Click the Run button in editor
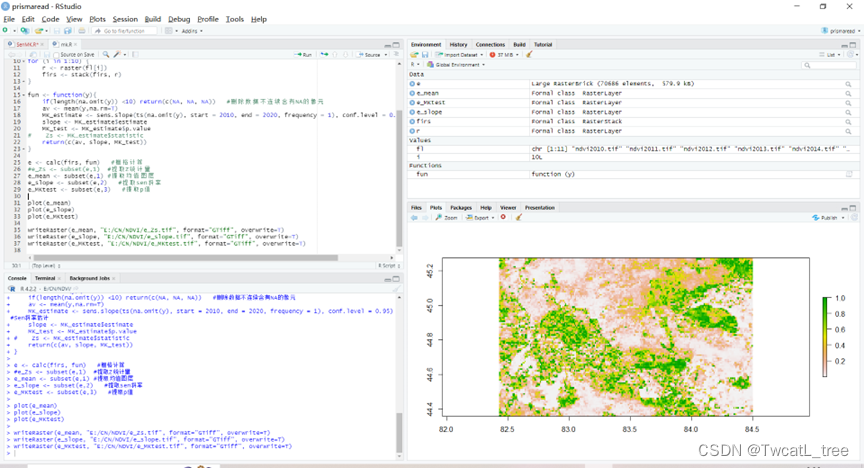 coord(304,55)
